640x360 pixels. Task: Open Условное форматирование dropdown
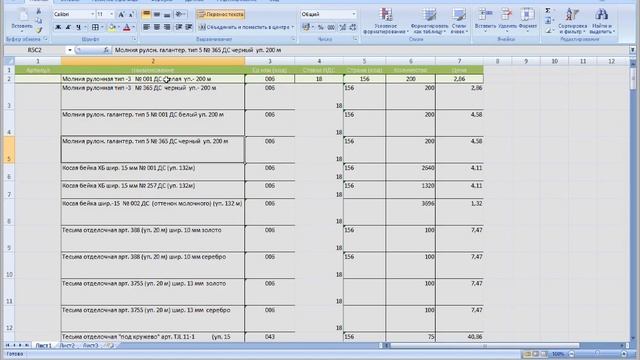coord(386,20)
